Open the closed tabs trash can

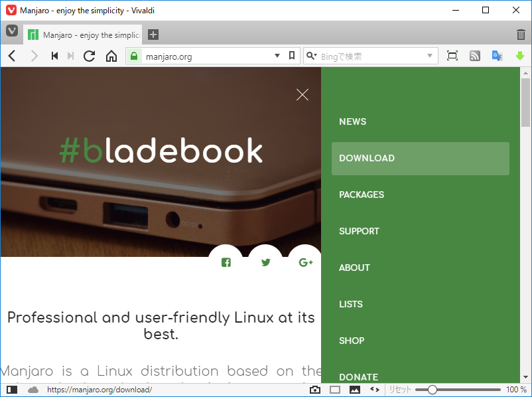pyautogui.click(x=521, y=35)
